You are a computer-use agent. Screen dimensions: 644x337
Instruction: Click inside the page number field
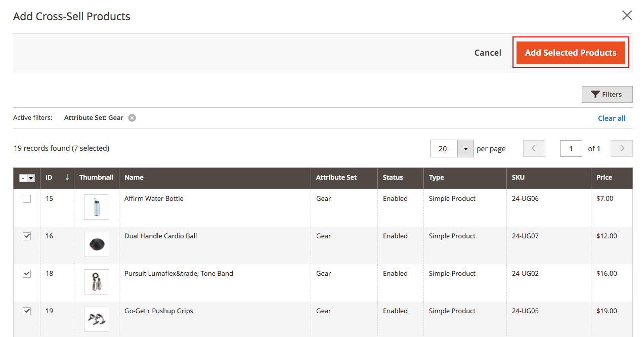point(571,148)
